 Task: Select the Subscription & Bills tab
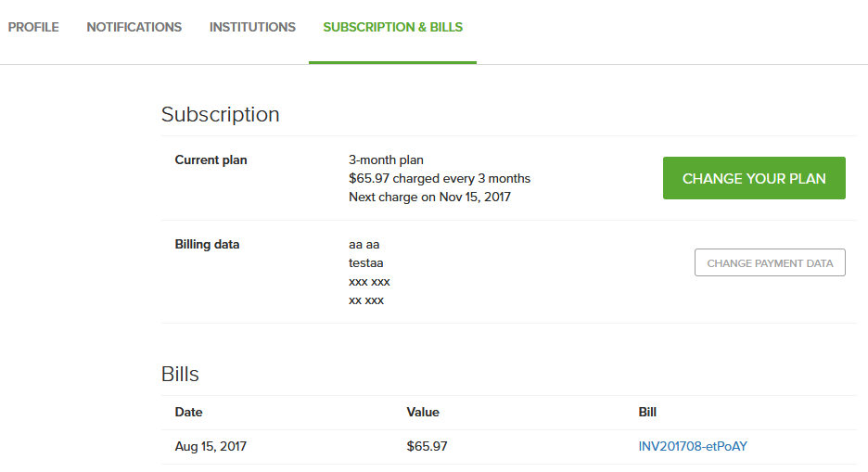pos(392,27)
